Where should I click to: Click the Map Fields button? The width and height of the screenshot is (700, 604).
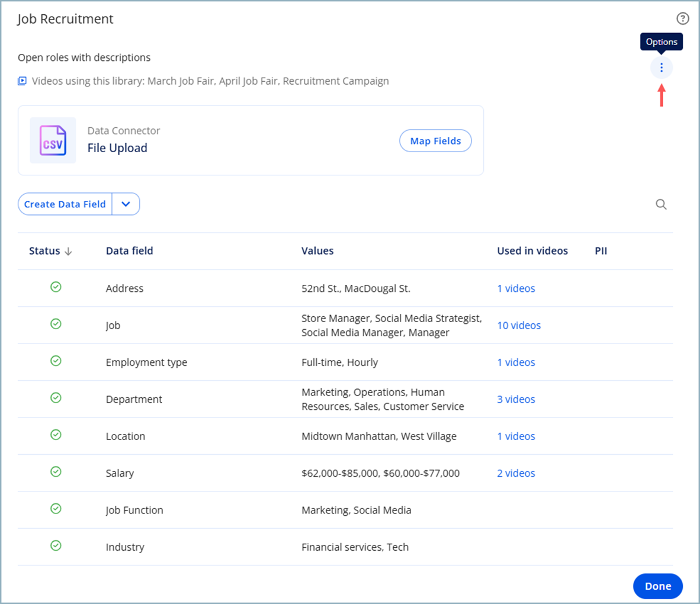(x=435, y=141)
